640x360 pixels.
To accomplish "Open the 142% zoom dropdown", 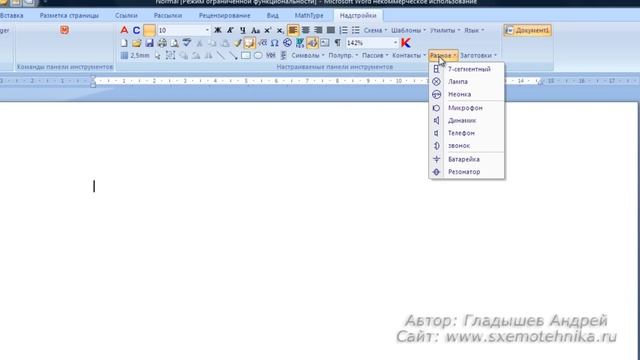I will click(395, 43).
